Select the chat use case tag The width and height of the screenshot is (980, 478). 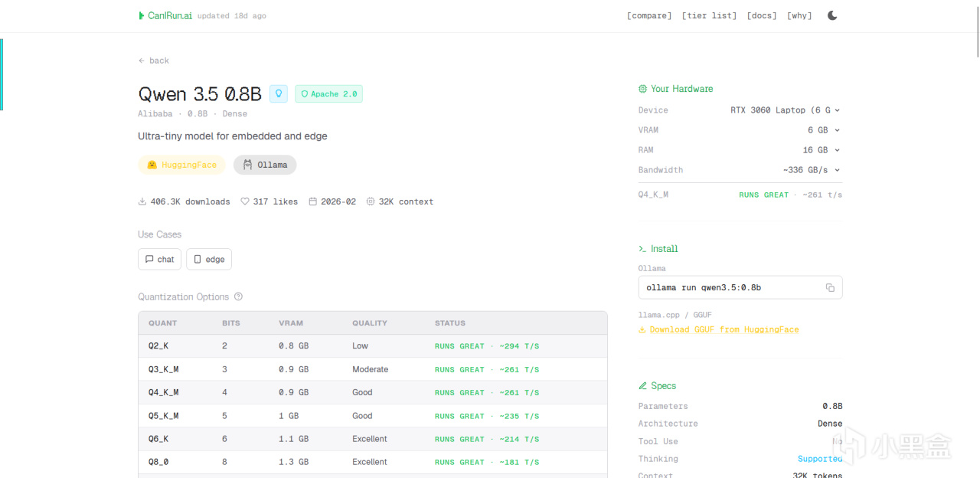pos(159,259)
